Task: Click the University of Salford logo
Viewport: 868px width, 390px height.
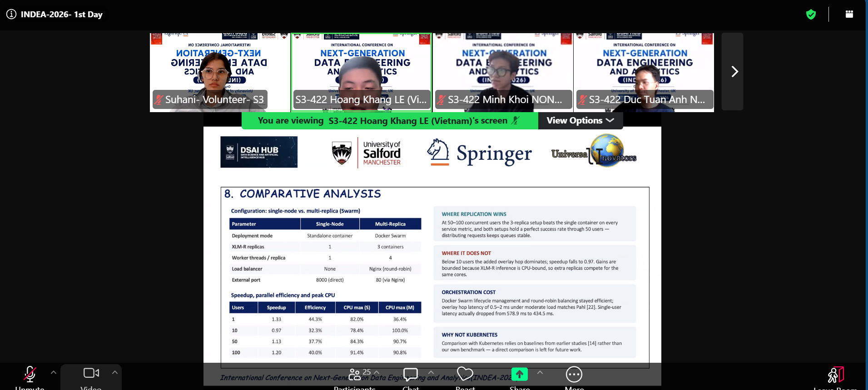Action: coord(366,153)
